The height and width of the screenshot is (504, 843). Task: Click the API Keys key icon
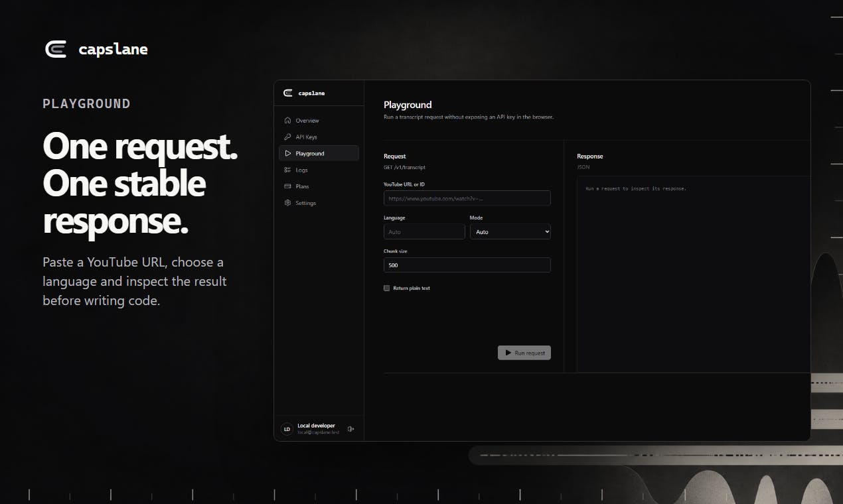[x=287, y=137]
